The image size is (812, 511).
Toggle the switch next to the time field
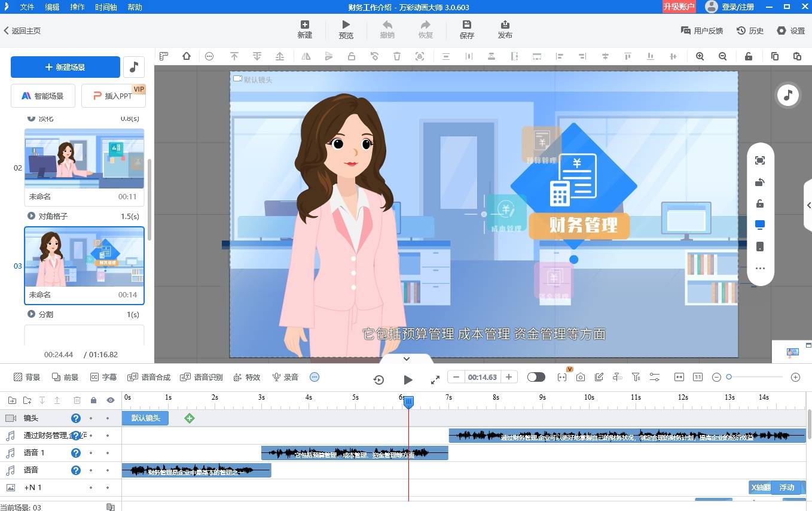536,377
